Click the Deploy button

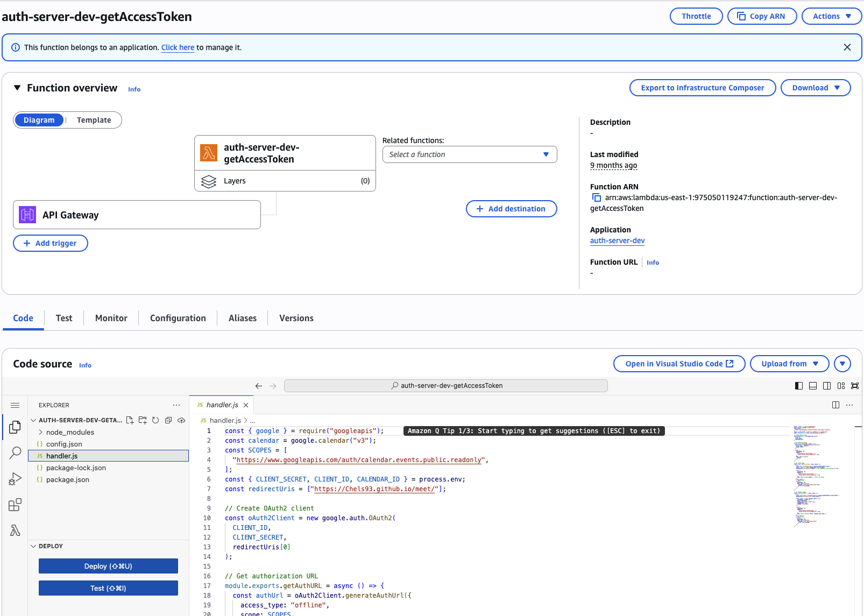pos(108,566)
